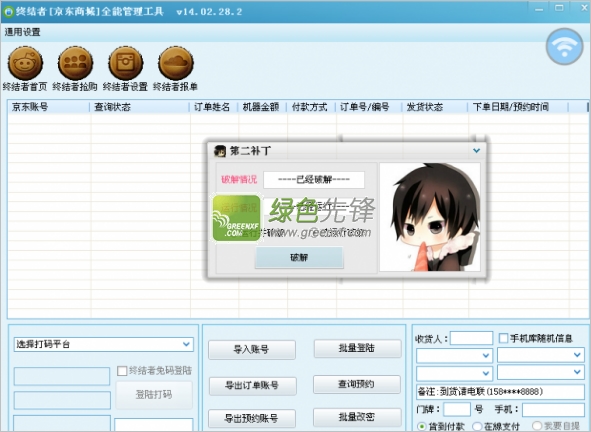The image size is (591, 432).
Task: Click the 第二补丁 dialog avatar icon
Action: pos(220,151)
